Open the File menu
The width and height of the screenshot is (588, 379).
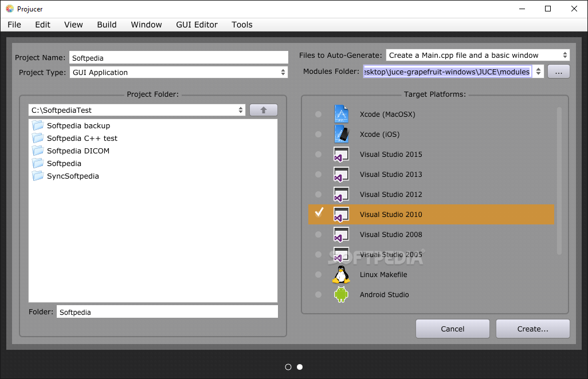pos(14,25)
